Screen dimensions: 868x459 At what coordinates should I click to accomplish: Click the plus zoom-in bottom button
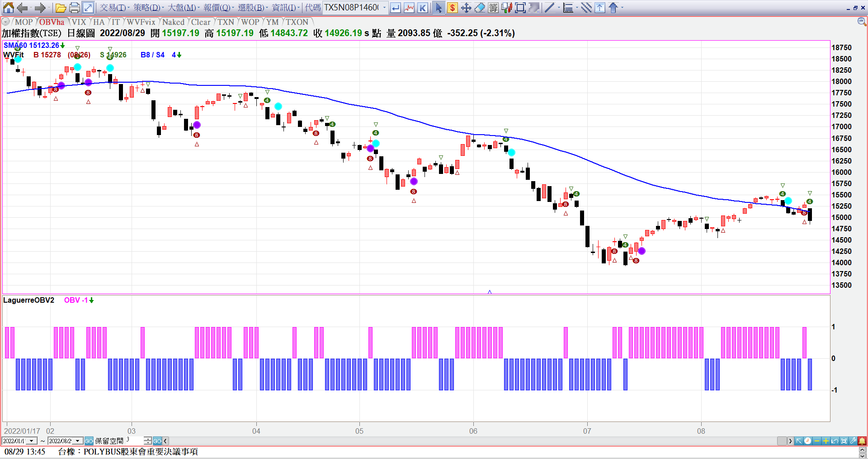click(x=826, y=441)
